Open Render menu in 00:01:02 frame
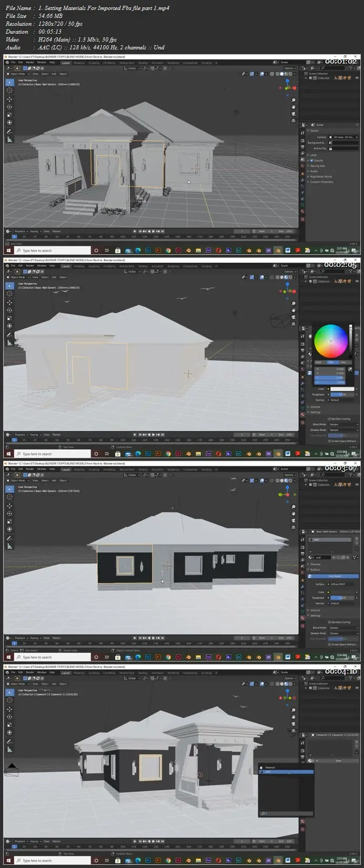This screenshot has height=868, width=364. coord(30,63)
